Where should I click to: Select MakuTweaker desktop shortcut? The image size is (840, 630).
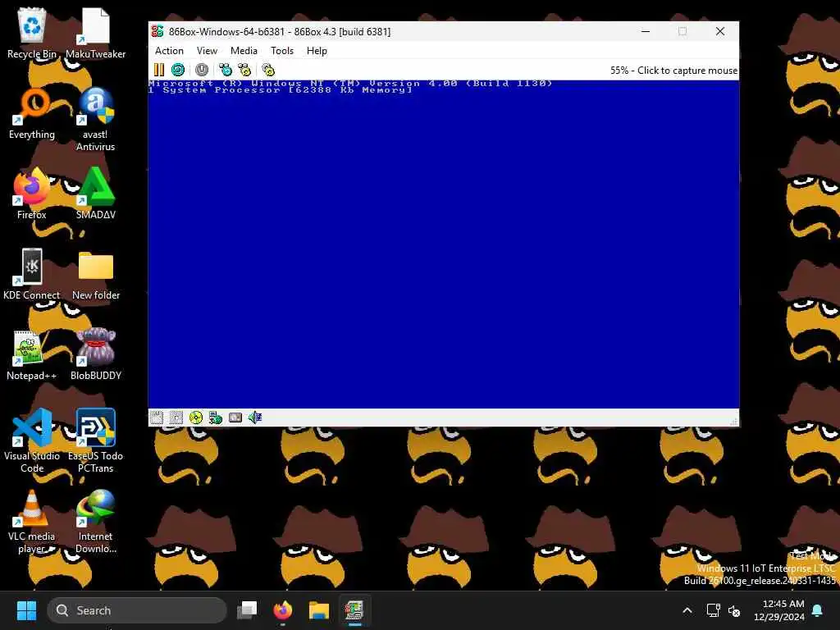pos(95,33)
